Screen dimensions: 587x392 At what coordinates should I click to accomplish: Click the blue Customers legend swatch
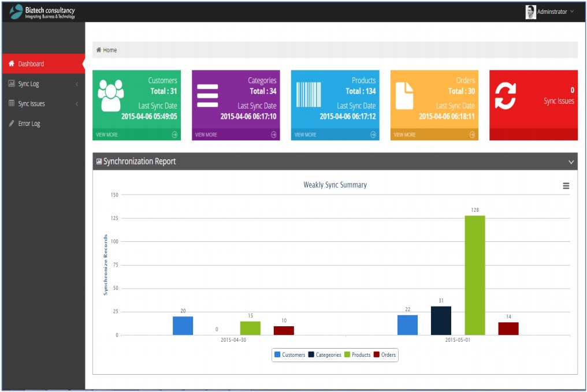(x=277, y=354)
